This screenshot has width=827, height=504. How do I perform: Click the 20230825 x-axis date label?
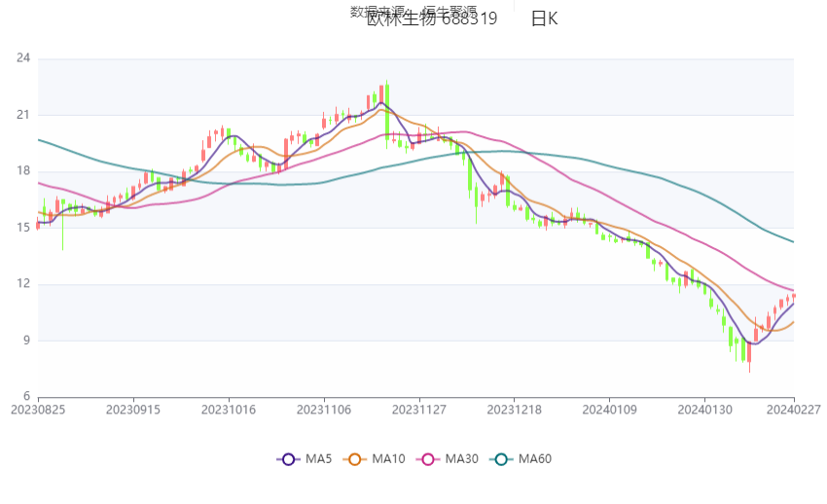(38, 411)
